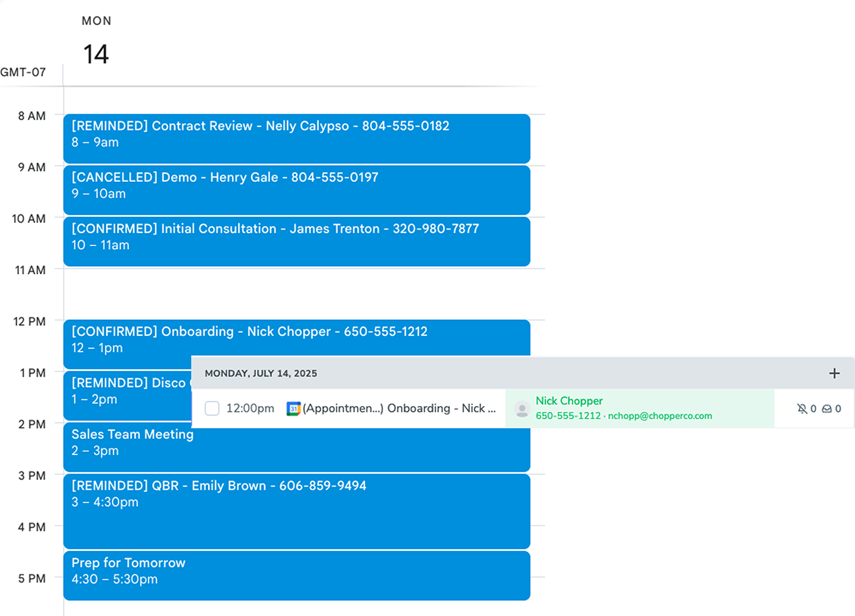855x616 pixels.
Task: Click the Nick Chopper contact name
Action: coord(569,400)
